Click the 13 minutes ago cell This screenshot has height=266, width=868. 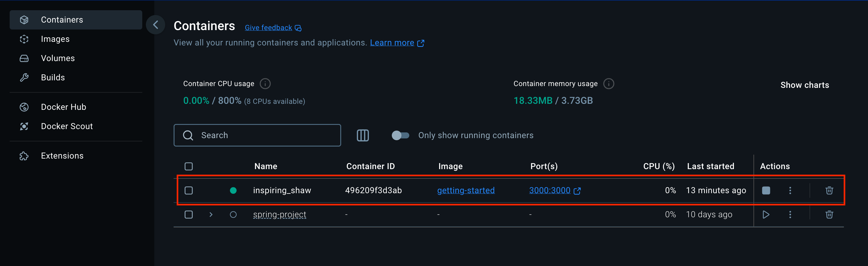tap(716, 190)
